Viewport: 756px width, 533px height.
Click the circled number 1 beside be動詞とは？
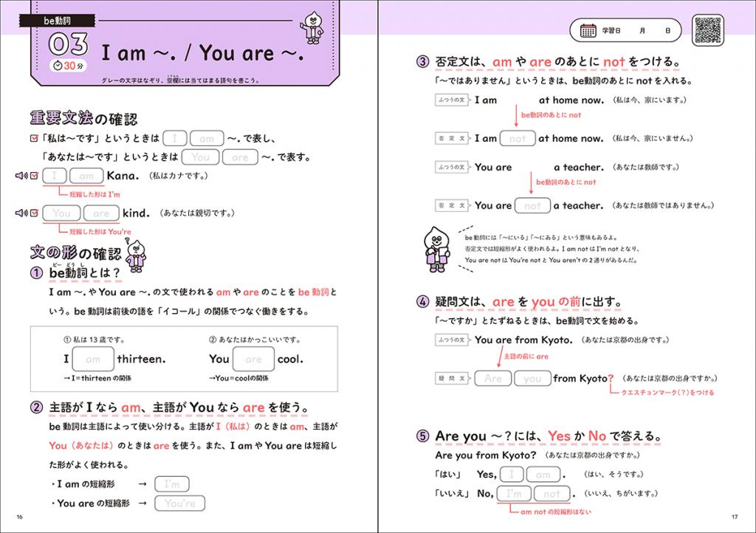coord(37,273)
